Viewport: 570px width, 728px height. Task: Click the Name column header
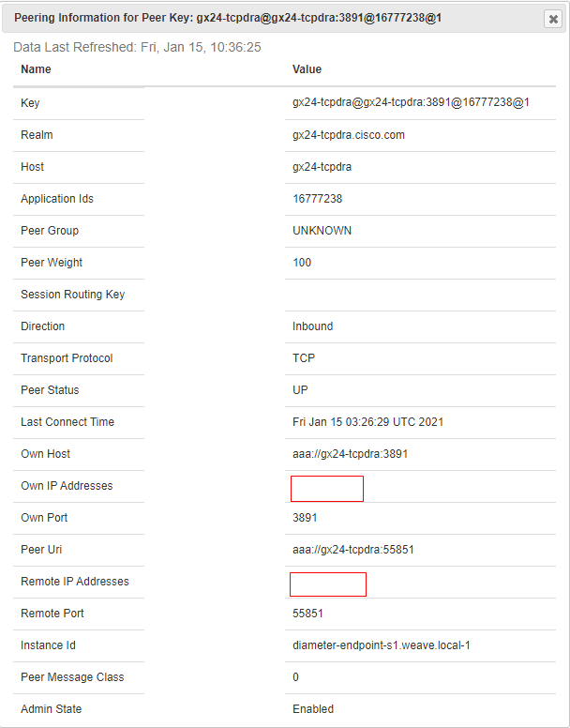[x=36, y=69]
